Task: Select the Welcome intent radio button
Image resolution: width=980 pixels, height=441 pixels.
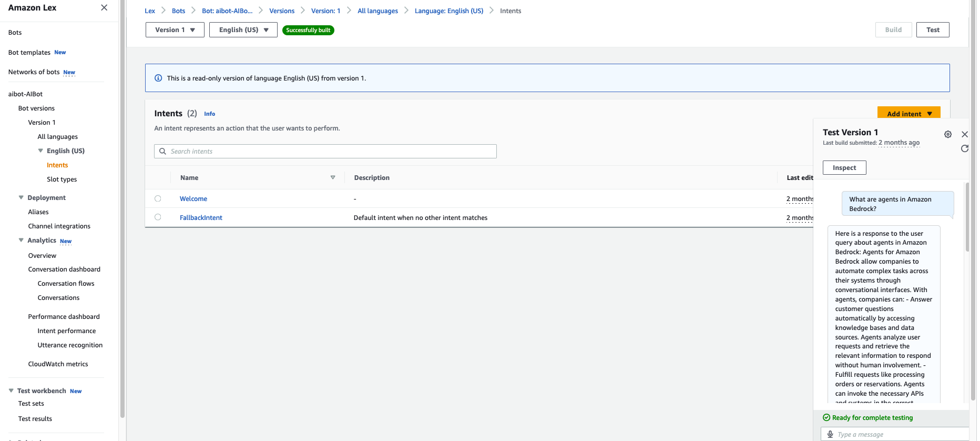Action: point(158,198)
